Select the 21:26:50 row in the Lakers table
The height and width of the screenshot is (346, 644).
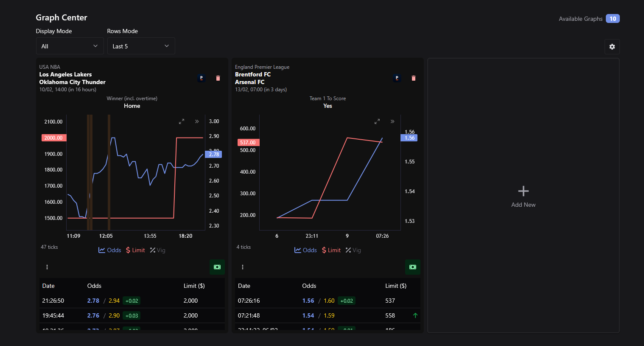pos(132,301)
